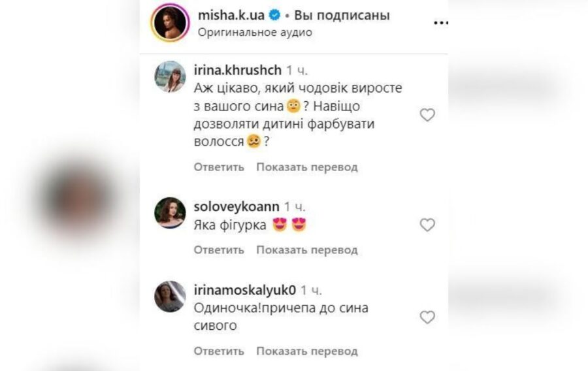Open soloveykoann's avatar

click(170, 212)
